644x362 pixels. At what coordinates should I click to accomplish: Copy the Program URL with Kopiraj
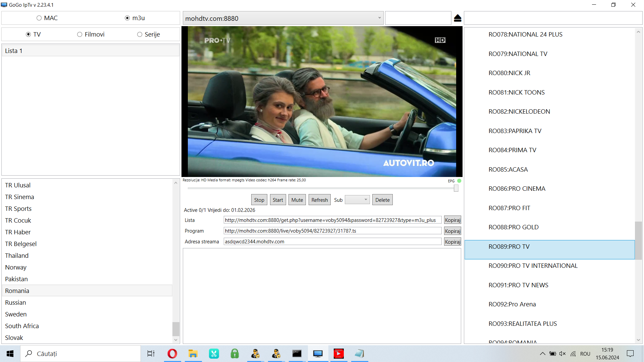(452, 231)
